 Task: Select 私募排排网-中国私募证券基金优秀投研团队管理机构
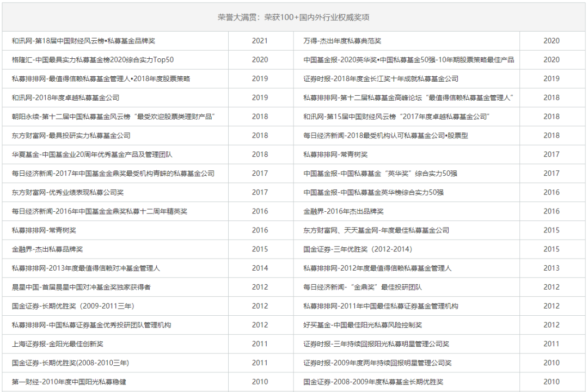point(91,325)
